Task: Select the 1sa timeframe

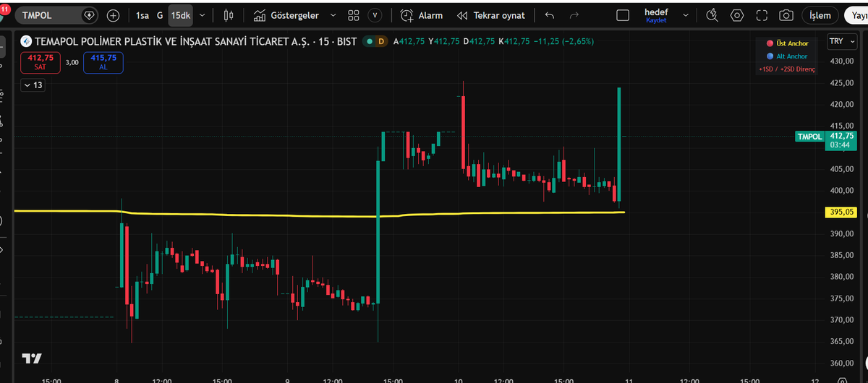Action: 142,15
